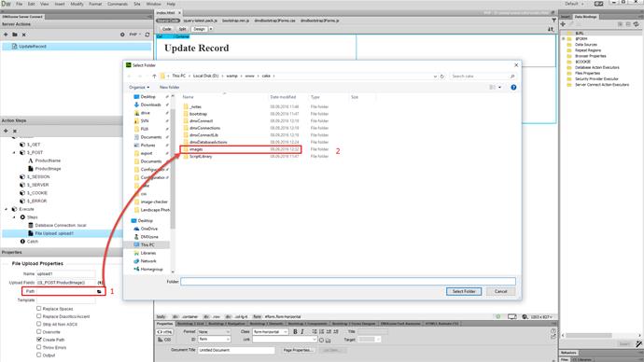Click the Folder name input field
The width and height of the screenshot is (644, 362).
click(x=348, y=282)
